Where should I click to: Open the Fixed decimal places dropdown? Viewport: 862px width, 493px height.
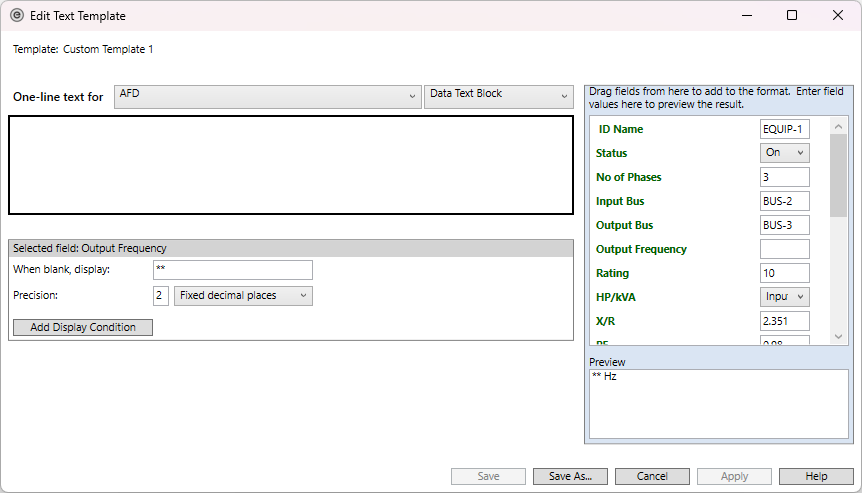pyautogui.click(x=243, y=296)
